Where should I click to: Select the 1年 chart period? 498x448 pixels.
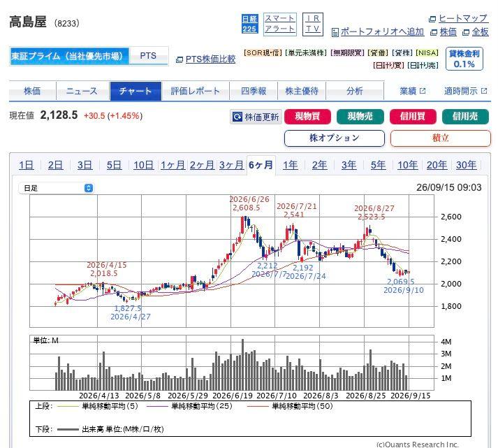pos(291,165)
